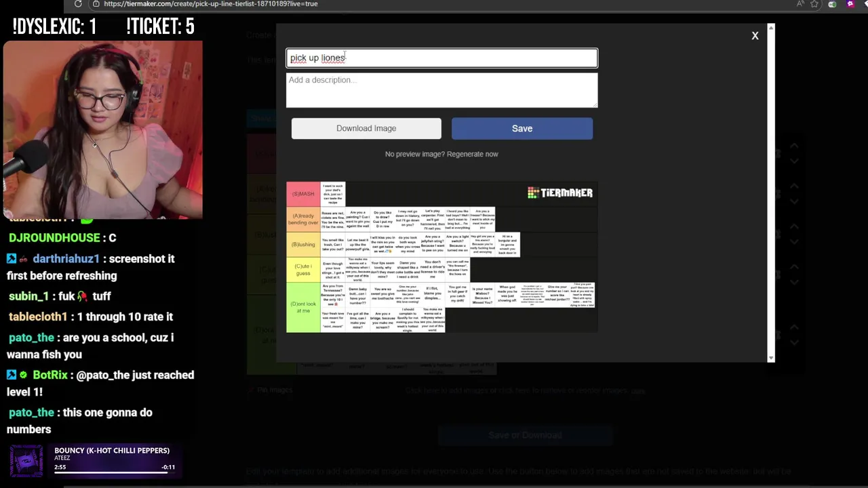This screenshot has height=488, width=868.
Task: Click the dimmed 'Pin images' option behind dialog
Action: [271, 390]
